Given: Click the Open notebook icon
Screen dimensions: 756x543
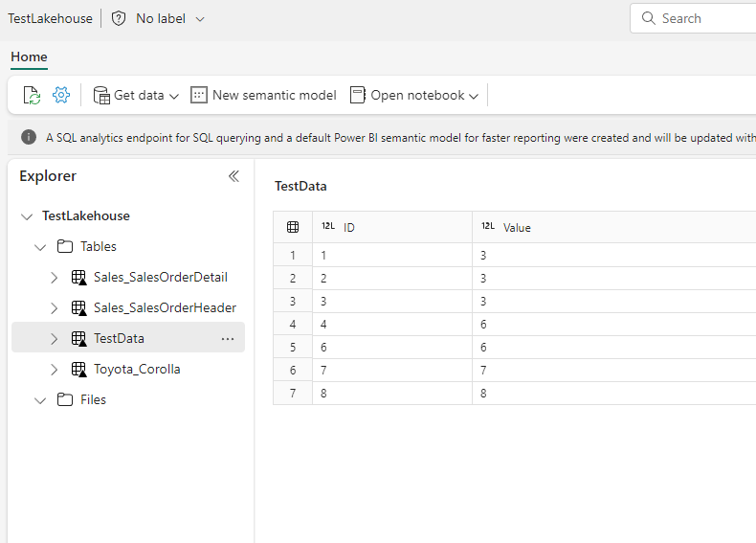Looking at the screenshot, I should [358, 95].
